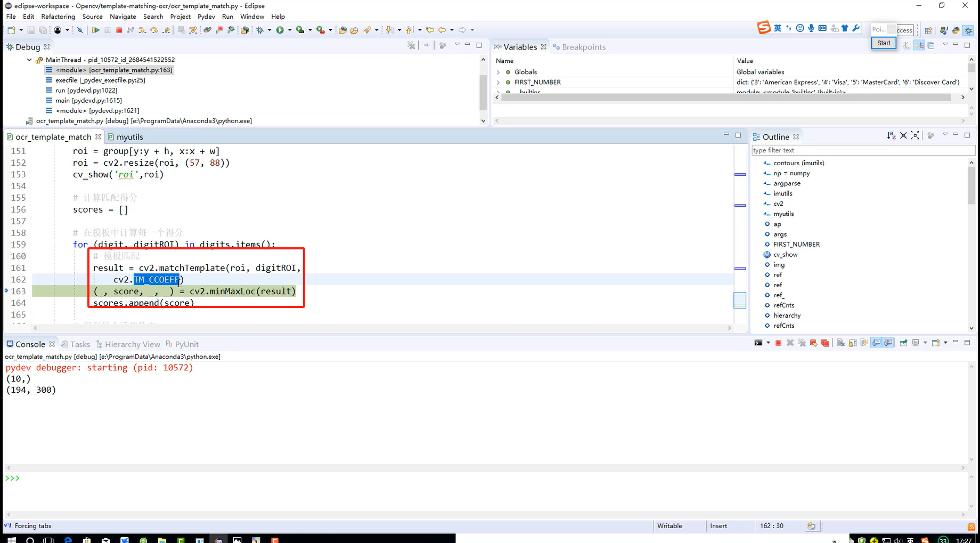Open the Outline view menu triangle

(x=945, y=134)
